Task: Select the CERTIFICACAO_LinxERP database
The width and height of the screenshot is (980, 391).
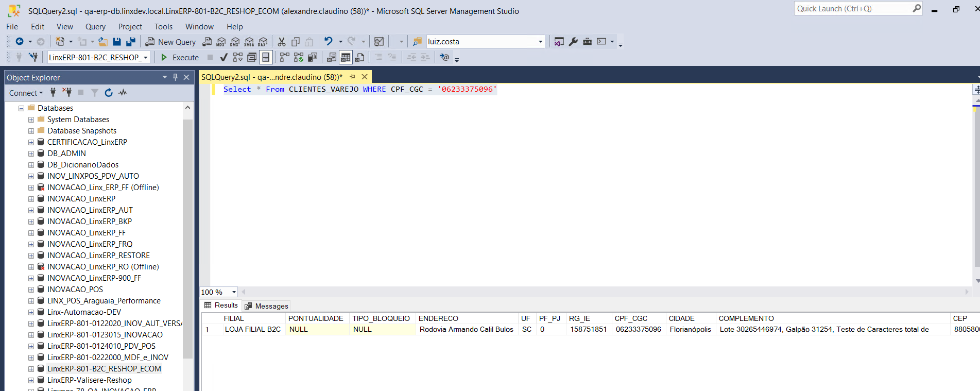Action: click(87, 142)
